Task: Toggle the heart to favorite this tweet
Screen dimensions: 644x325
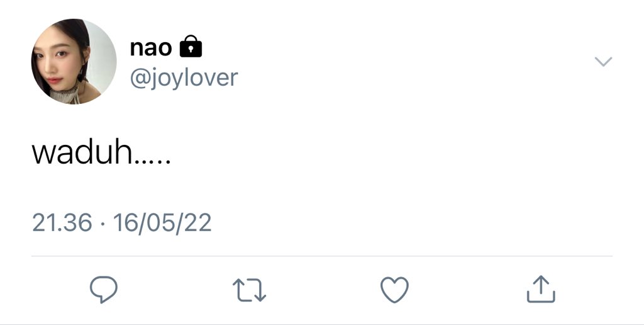Action: click(x=395, y=290)
